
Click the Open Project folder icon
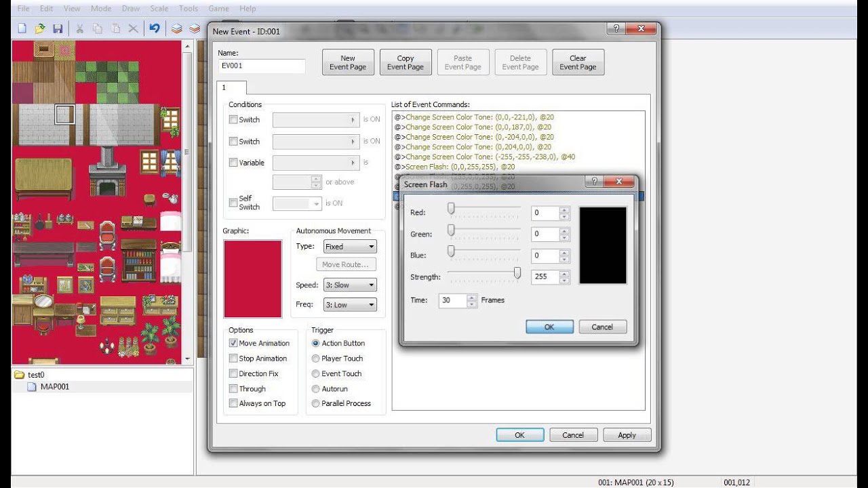click(x=40, y=28)
